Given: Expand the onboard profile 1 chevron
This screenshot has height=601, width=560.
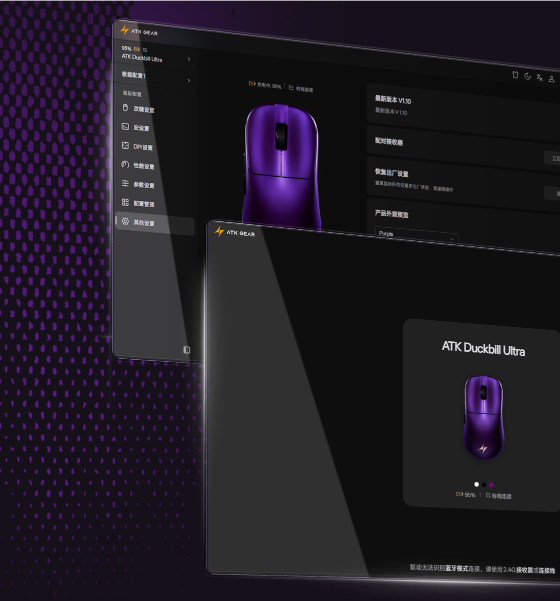Looking at the screenshot, I should tap(189, 80).
